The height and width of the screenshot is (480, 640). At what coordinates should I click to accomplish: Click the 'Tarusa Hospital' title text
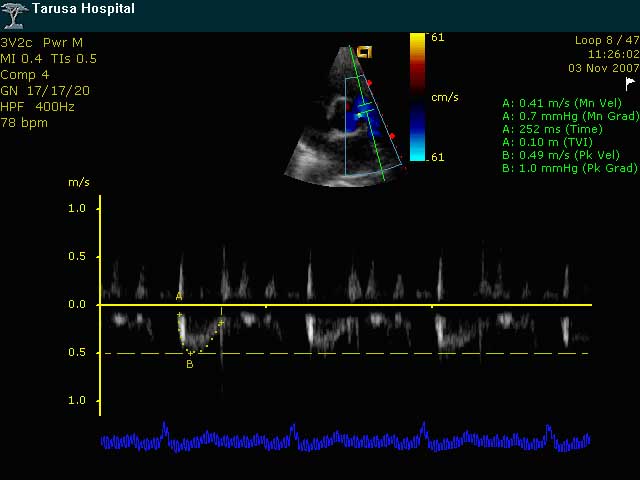pos(83,9)
